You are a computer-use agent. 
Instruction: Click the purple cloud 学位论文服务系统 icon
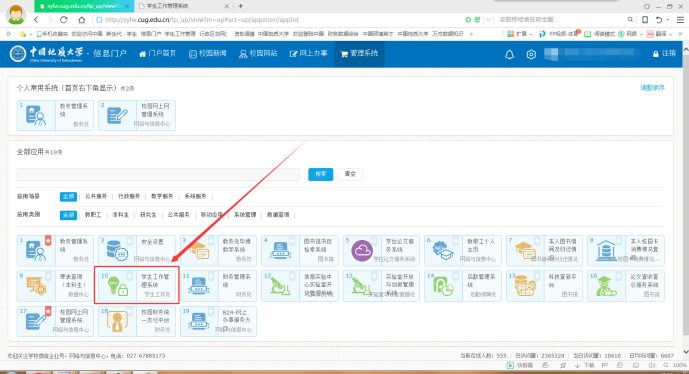coord(362,251)
